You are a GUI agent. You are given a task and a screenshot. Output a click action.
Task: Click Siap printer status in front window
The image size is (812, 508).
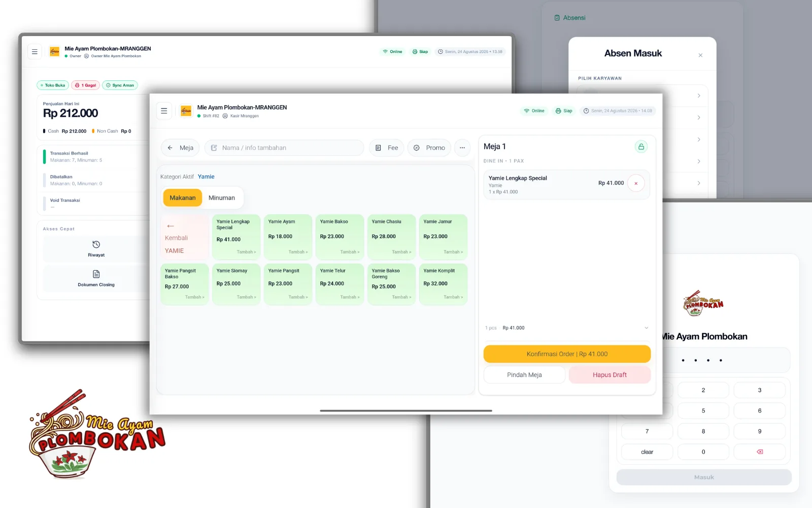(564, 111)
